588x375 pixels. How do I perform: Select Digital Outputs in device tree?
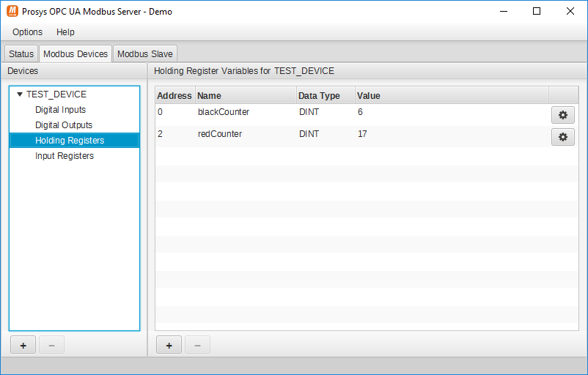[64, 125]
